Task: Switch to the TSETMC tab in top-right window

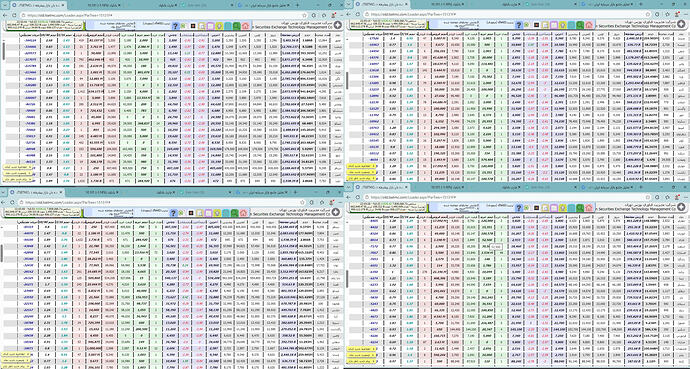Action: [382, 4]
